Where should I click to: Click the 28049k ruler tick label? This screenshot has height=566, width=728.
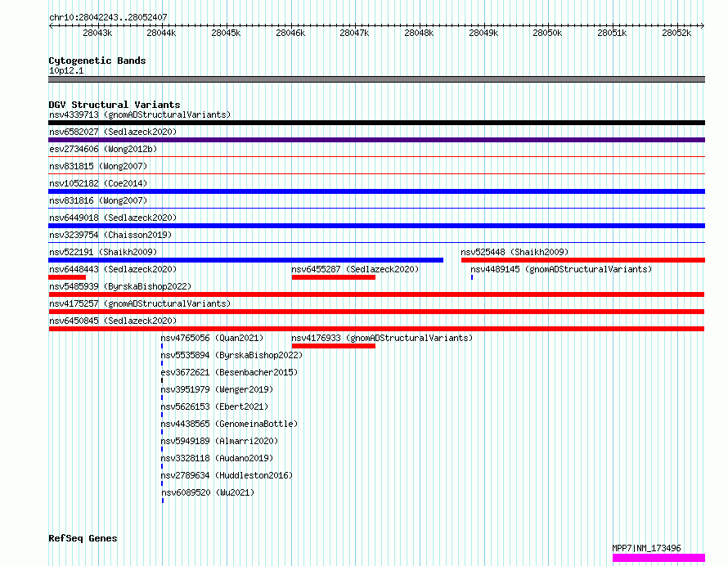click(483, 33)
